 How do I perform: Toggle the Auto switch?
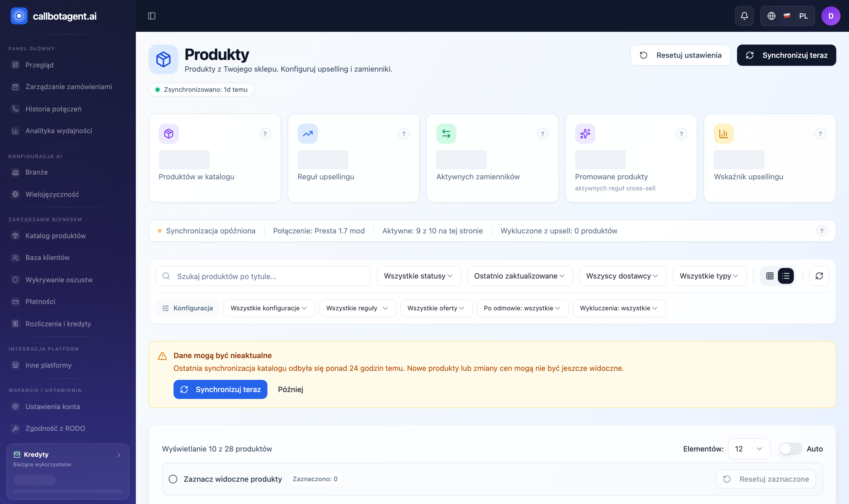[790, 449]
